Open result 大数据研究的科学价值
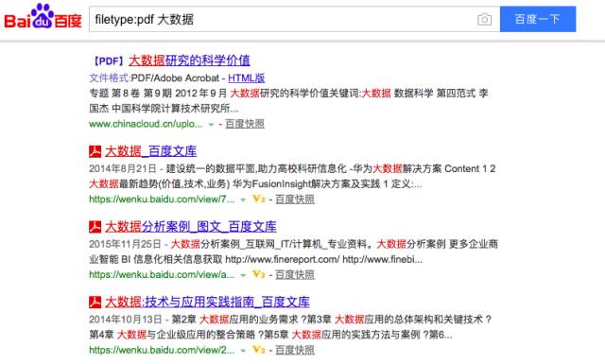Screen dimensions: 605x364 (189, 61)
